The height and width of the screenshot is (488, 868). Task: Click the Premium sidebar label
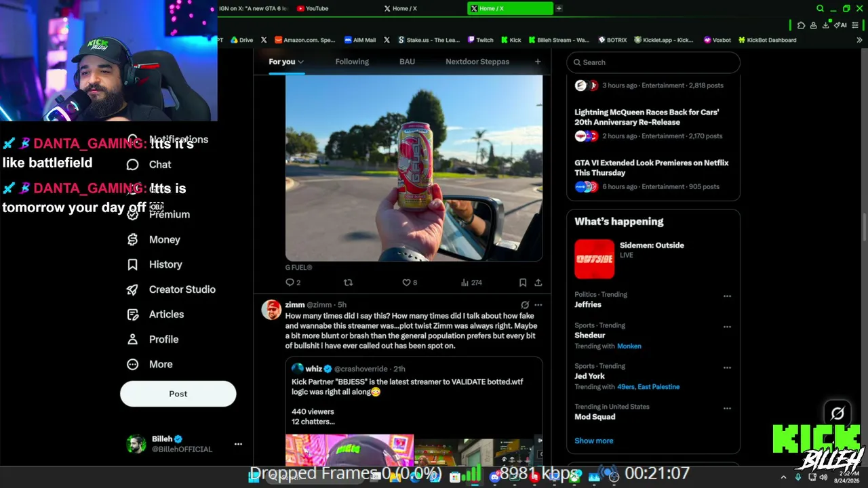pyautogui.click(x=170, y=215)
